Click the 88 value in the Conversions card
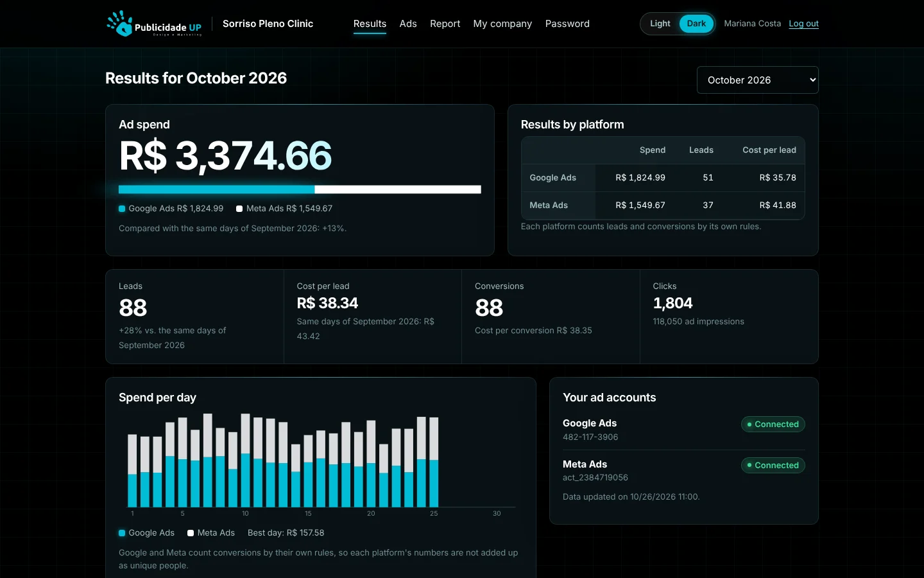 [489, 308]
